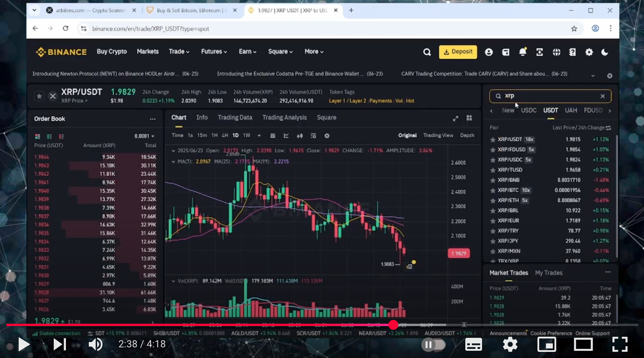Open Market Trades more options
644x358 pixels.
pos(608,272)
